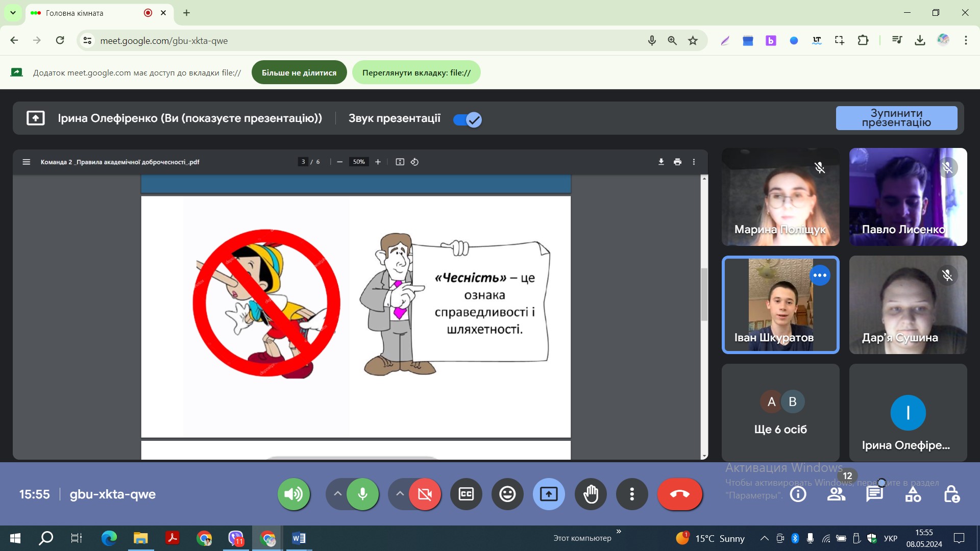The height and width of the screenshot is (551, 980).
Task: Open Chrome downloads icon
Action: pos(920,40)
